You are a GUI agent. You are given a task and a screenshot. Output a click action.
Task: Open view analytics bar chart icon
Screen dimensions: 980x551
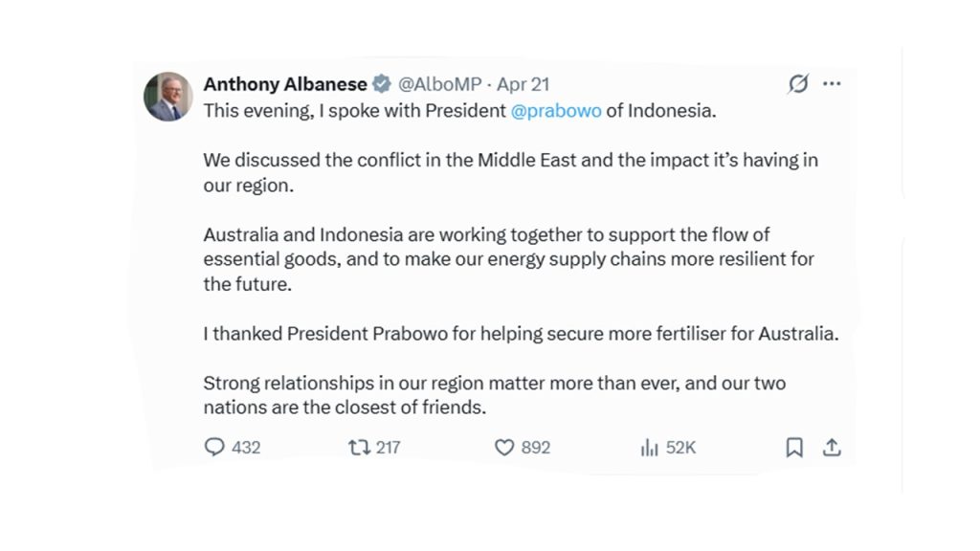[x=649, y=447]
